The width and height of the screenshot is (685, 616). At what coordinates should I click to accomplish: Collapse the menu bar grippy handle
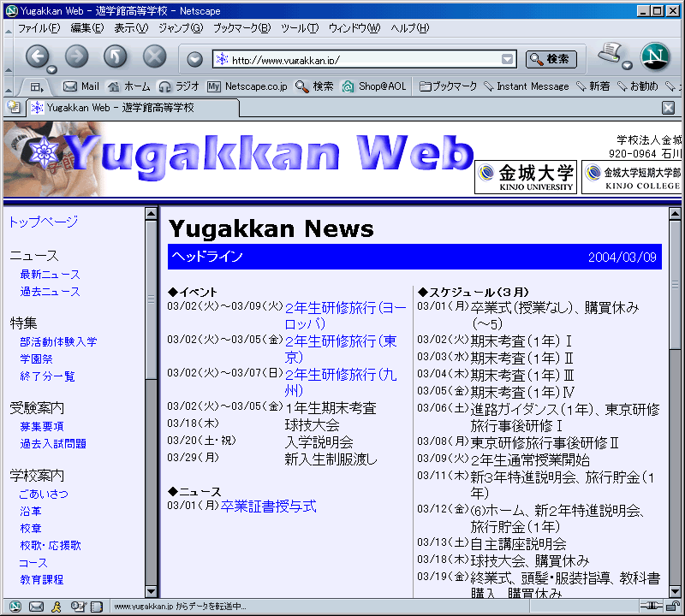(x=9, y=28)
